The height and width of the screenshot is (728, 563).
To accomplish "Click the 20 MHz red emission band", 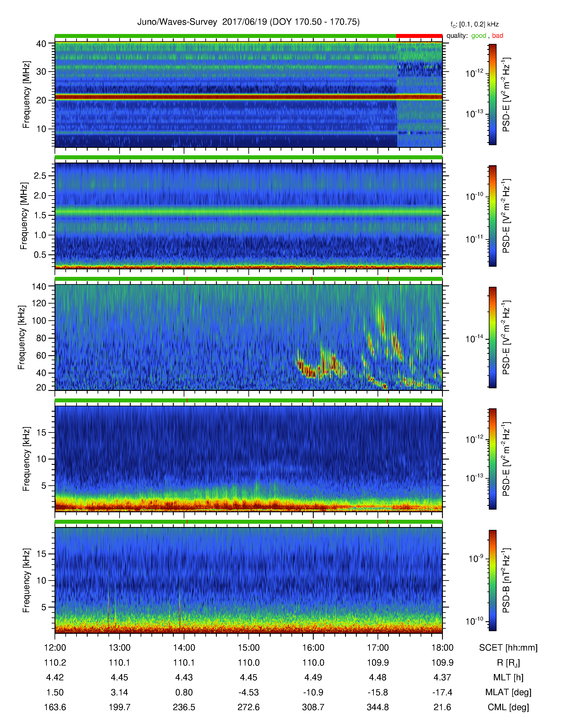I will tap(248, 97).
